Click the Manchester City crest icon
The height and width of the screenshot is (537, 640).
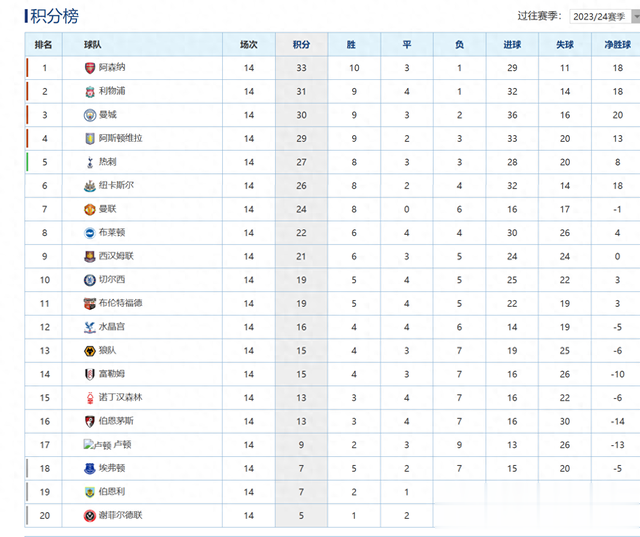tap(90, 115)
